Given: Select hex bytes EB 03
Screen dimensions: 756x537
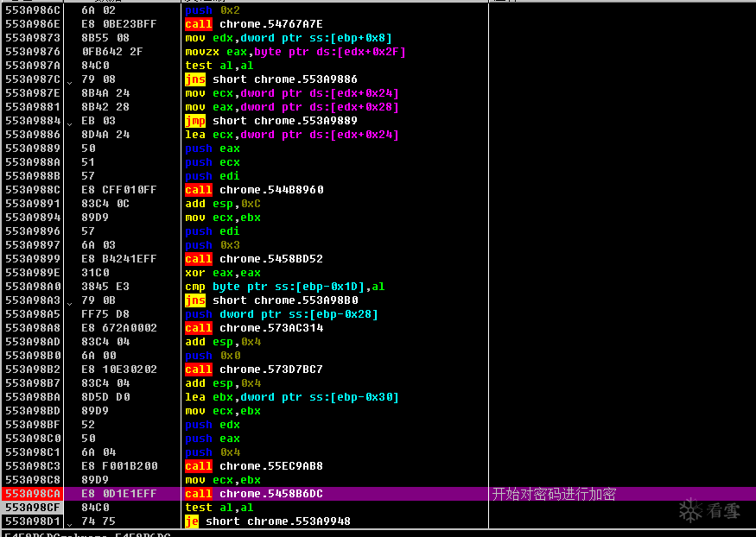Looking at the screenshot, I should coord(98,121).
